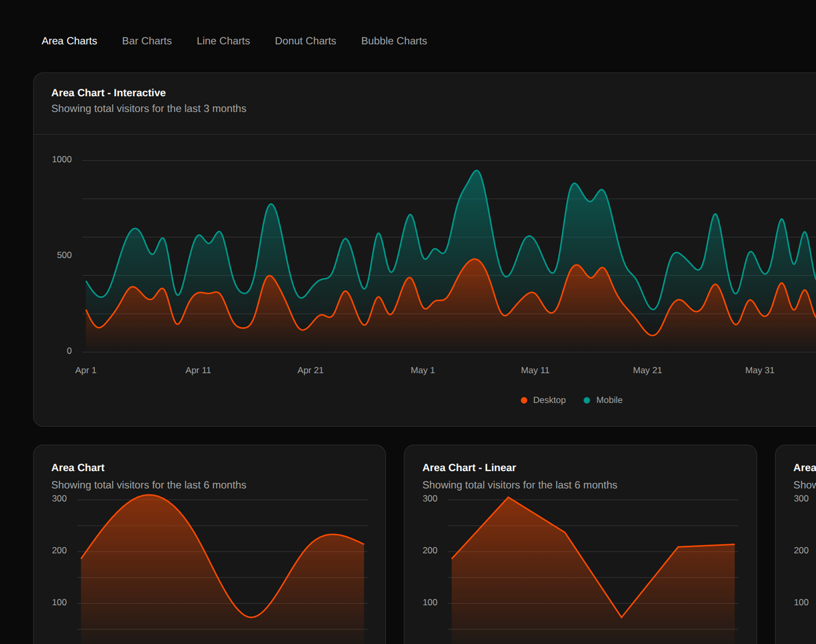Screen dimensions: 816x644
Task: Click the interactive chart's subtitle text
Action: (149, 109)
